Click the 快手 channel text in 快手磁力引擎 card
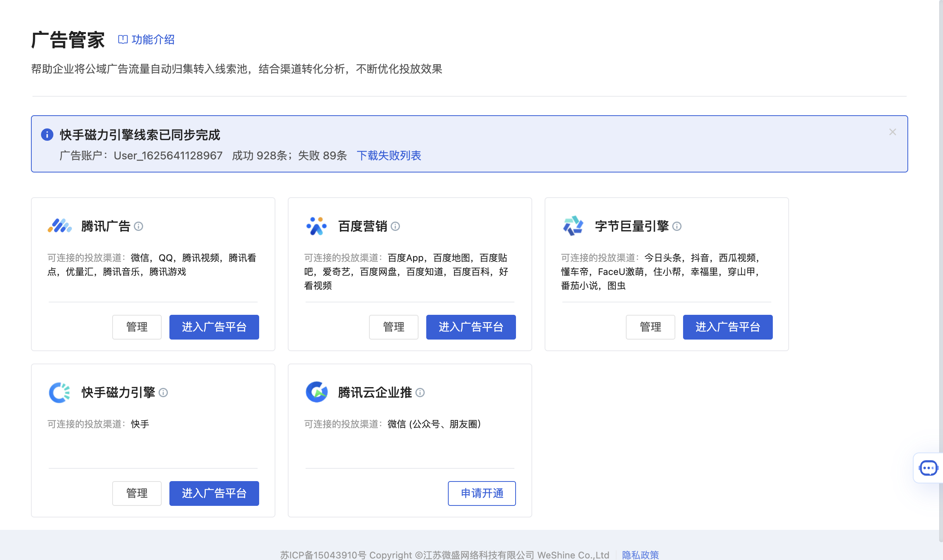The width and height of the screenshot is (943, 560). (x=140, y=424)
